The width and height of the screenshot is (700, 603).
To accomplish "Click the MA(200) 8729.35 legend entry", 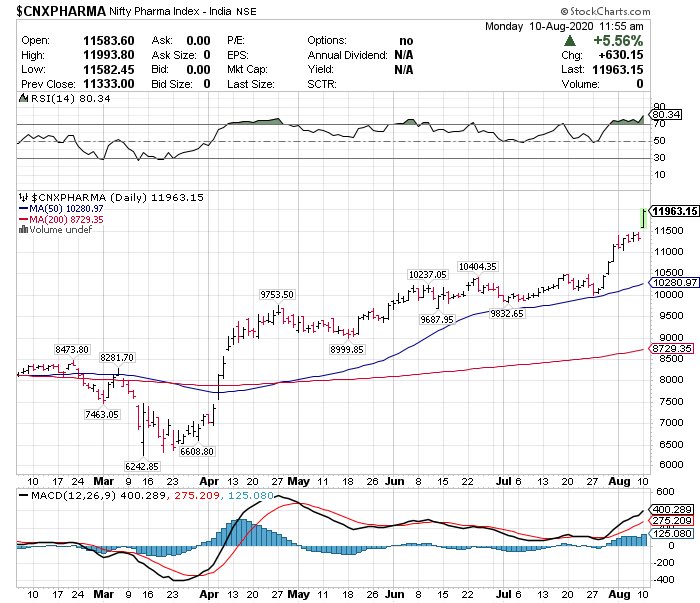I will [61, 219].
